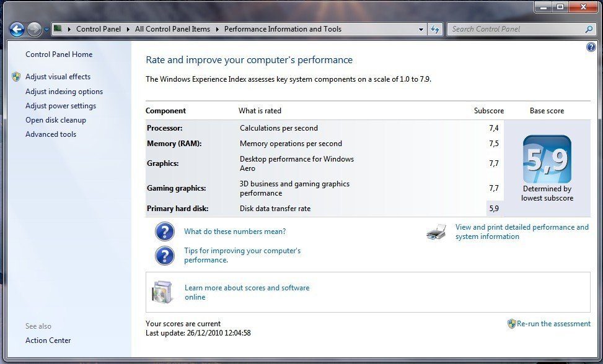Click Re-run the assessment link

point(554,324)
